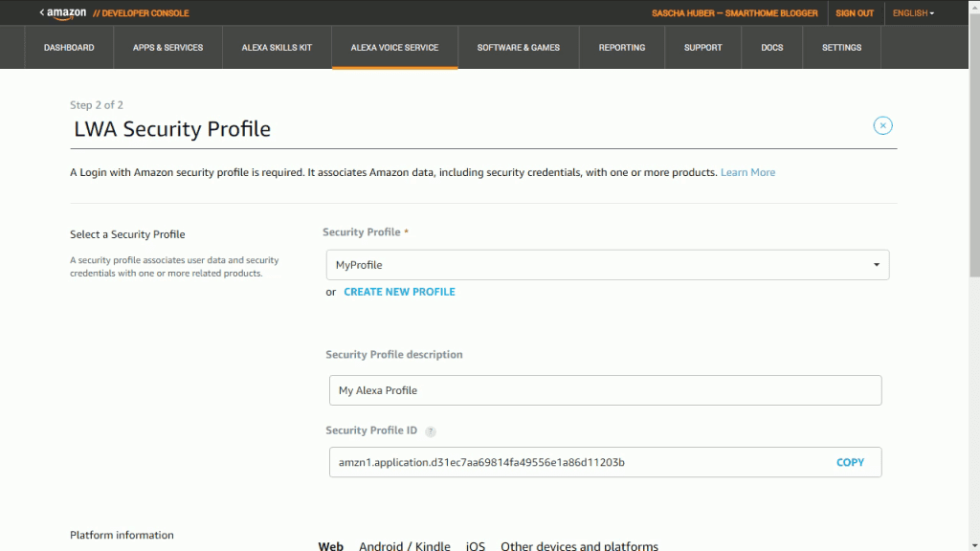Click the scrollbar down arrow

point(974,545)
